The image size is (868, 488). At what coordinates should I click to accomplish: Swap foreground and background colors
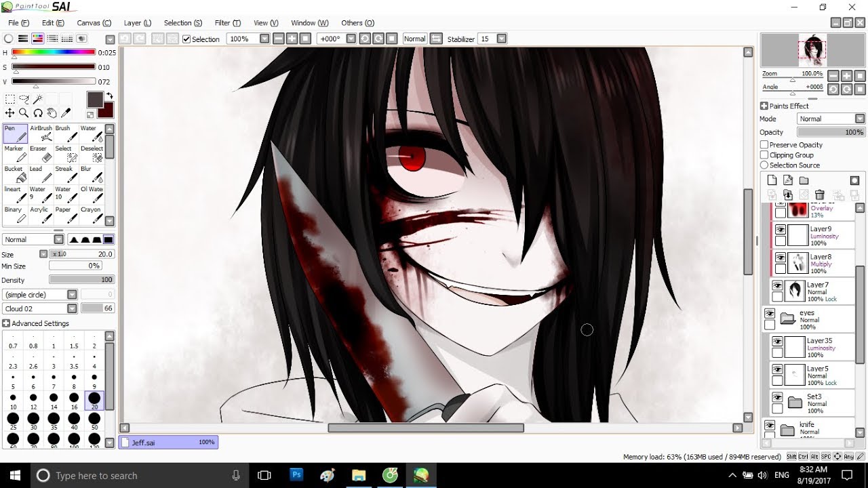click(110, 96)
